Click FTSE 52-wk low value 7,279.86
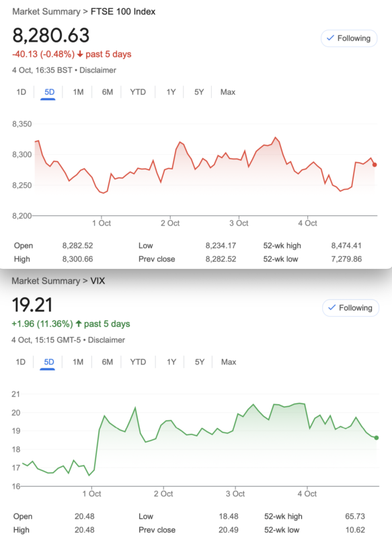Image resolution: width=392 pixels, height=538 pixels. (346, 259)
